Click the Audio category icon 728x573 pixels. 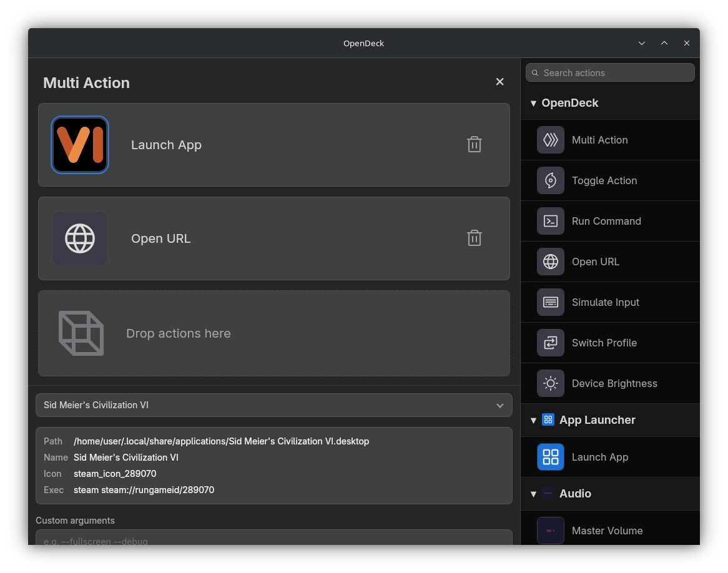548,494
